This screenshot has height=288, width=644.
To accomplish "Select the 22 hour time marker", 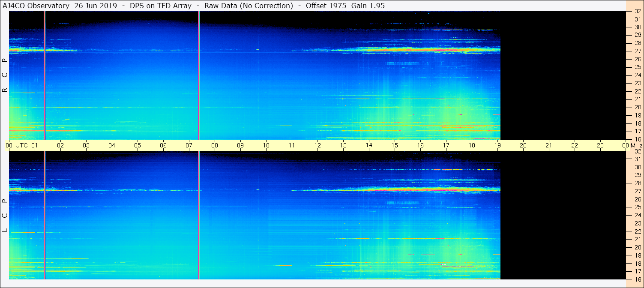I will (575, 145).
